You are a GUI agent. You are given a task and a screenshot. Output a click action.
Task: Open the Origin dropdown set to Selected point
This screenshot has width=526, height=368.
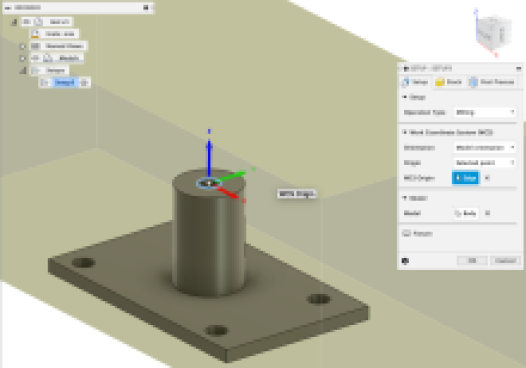(485, 163)
